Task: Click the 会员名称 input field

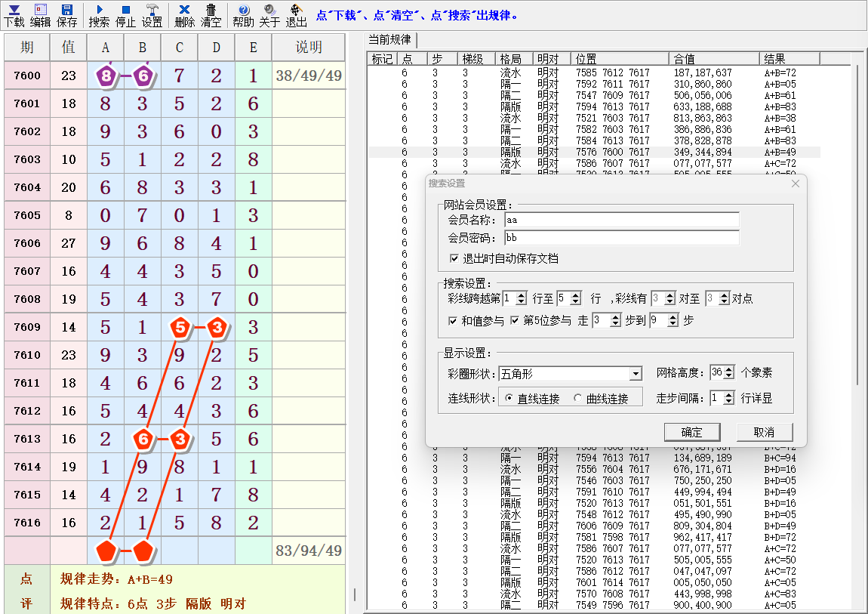Action: (622, 220)
